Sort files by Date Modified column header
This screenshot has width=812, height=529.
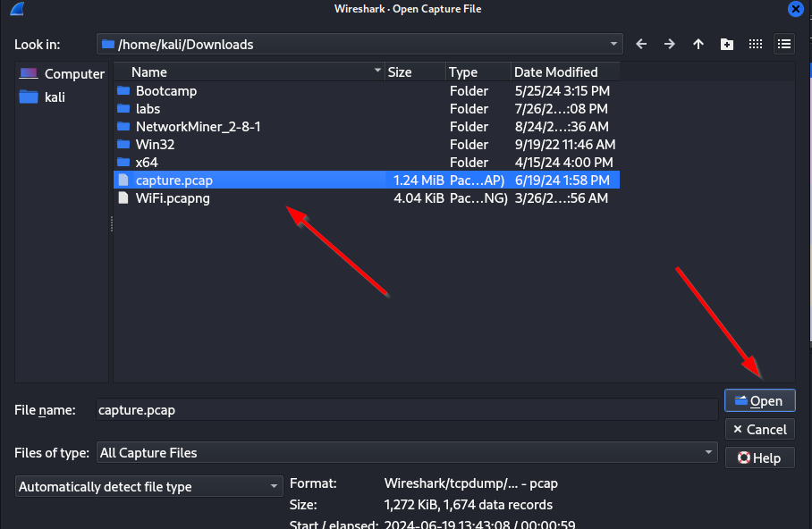(565, 72)
